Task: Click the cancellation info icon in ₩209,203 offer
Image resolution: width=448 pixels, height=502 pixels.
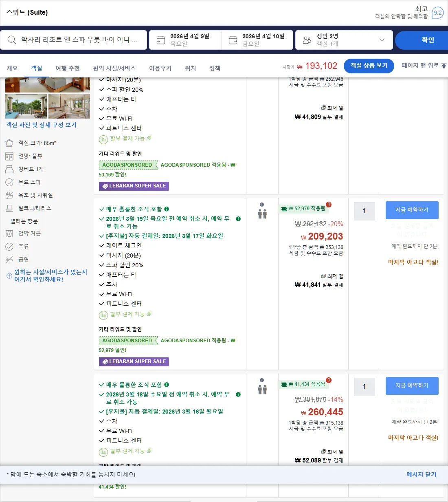Action: pos(238,219)
